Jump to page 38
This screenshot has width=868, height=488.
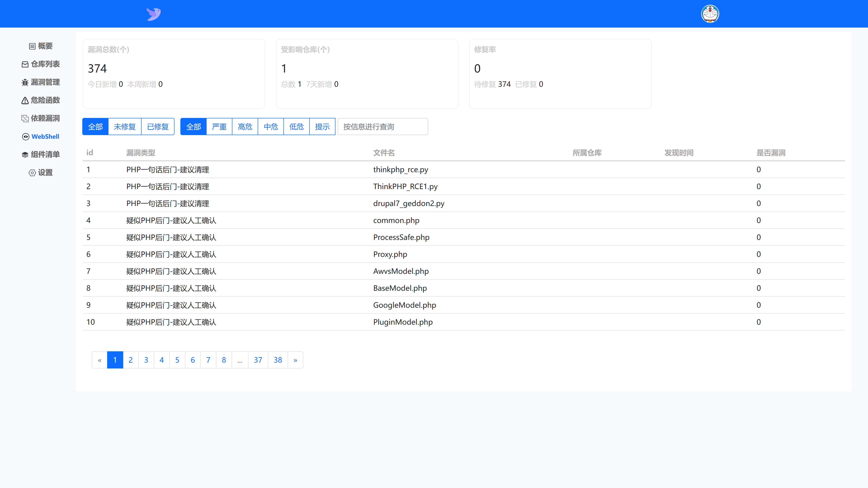[278, 360]
